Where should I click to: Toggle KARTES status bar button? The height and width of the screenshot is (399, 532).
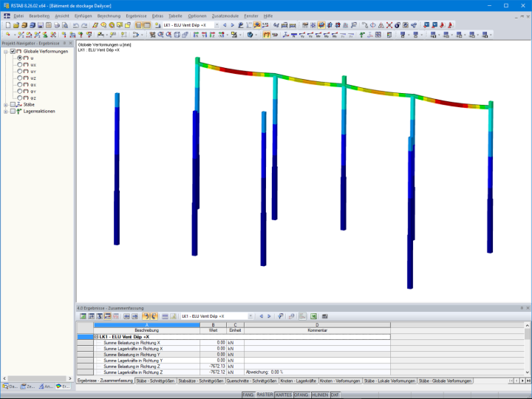tap(284, 395)
